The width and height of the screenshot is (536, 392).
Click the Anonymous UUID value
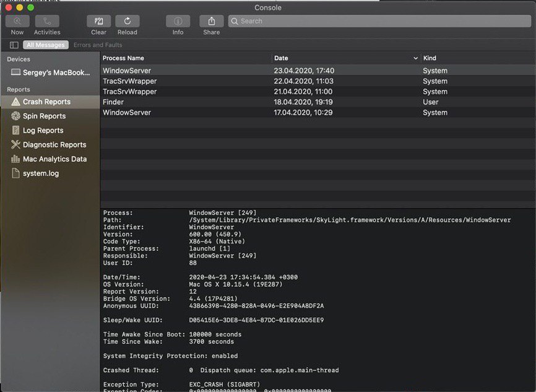click(256, 306)
